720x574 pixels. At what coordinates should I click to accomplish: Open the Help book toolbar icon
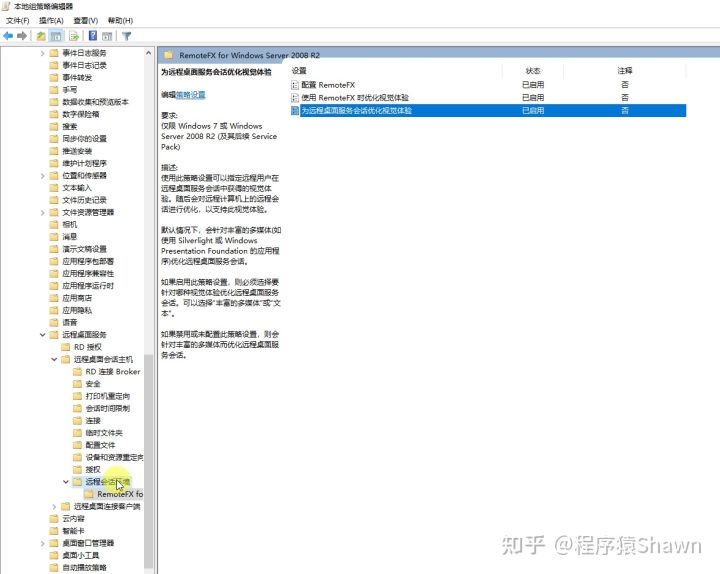[93, 36]
